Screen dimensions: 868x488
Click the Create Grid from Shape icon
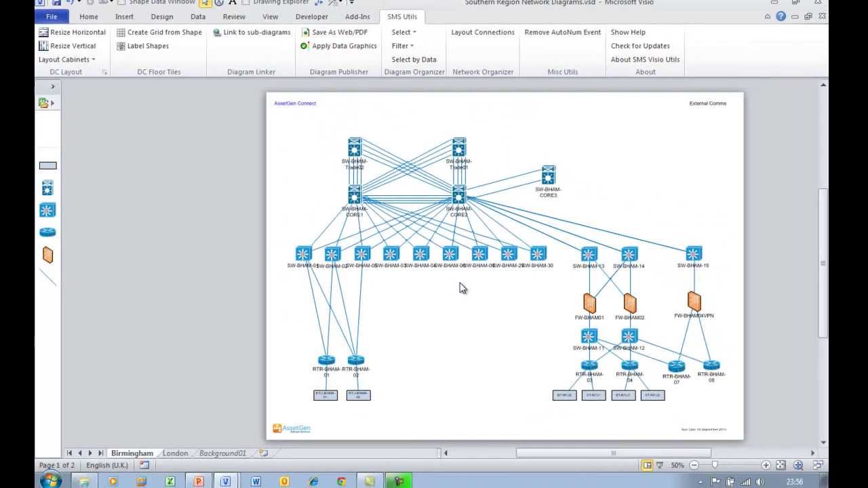pos(121,32)
